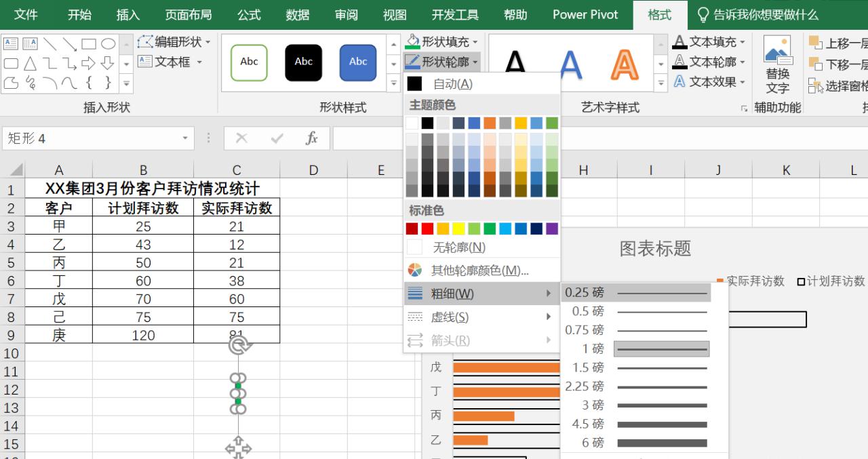Choose 无轮廓(N) menu option

point(481,247)
